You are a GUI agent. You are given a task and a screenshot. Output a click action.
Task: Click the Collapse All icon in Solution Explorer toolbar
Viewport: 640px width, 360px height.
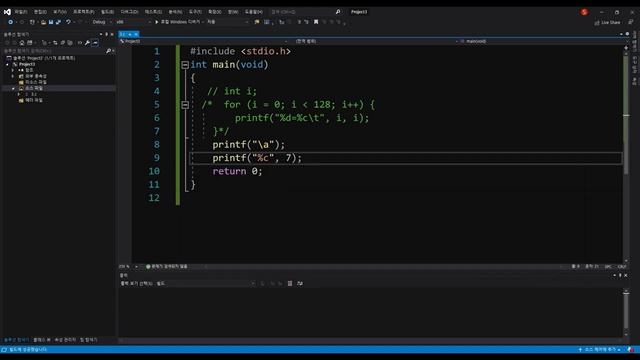coord(62,42)
